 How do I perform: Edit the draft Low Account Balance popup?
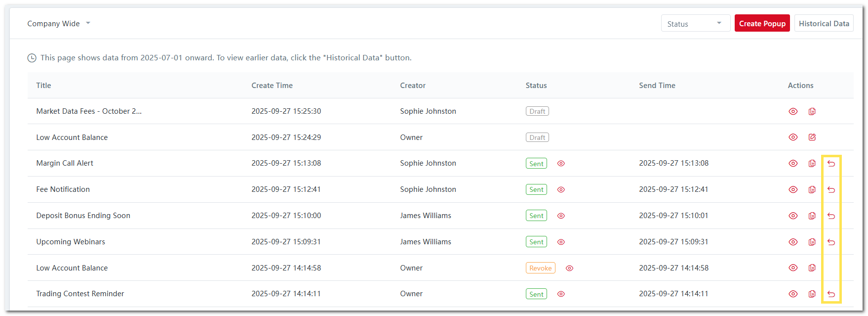point(812,137)
